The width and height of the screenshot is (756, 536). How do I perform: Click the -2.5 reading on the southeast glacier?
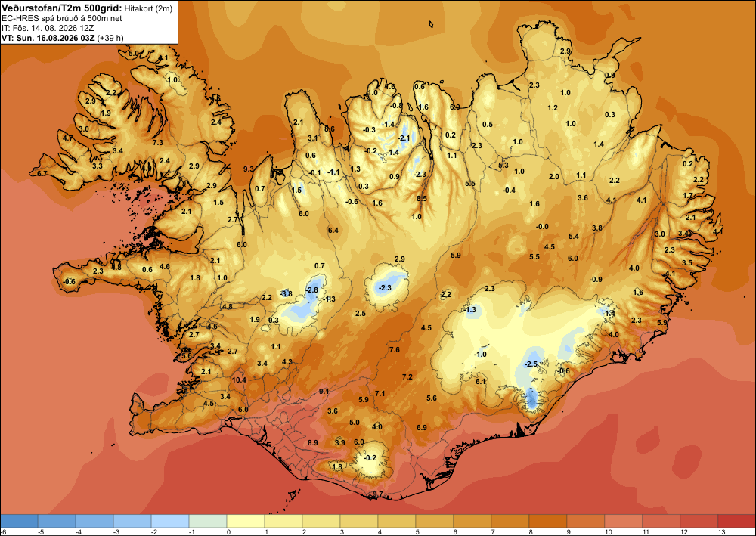pyautogui.click(x=531, y=364)
